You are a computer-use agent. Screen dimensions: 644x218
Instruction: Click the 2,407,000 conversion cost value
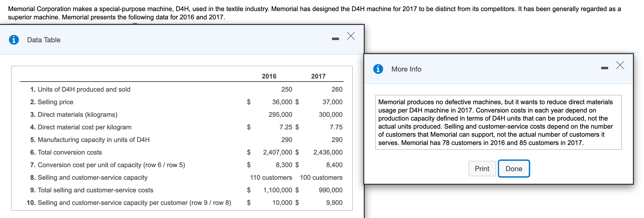(x=277, y=152)
